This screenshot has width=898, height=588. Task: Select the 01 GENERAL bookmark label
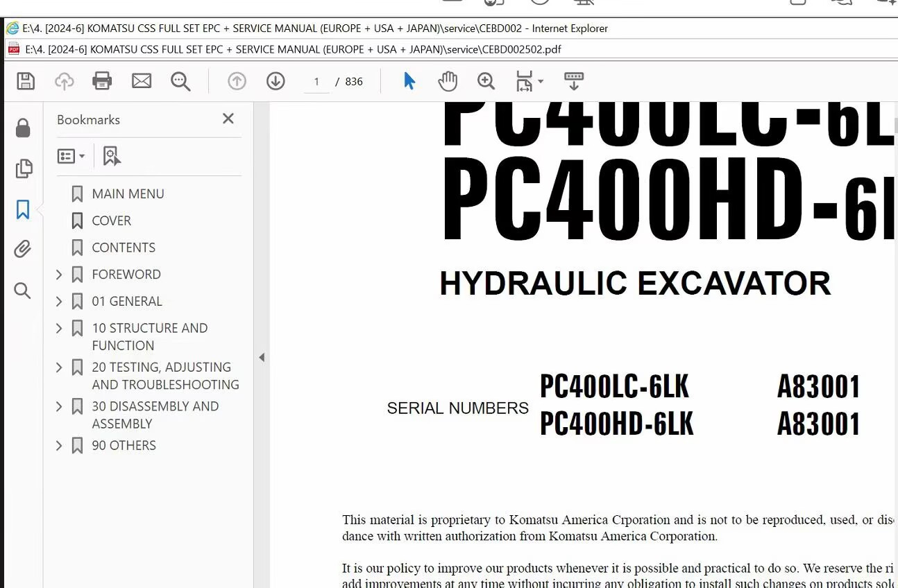(127, 302)
